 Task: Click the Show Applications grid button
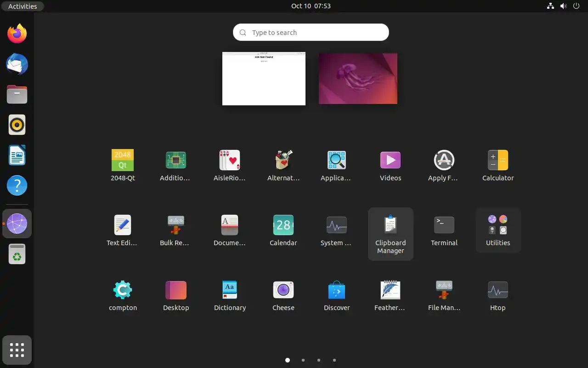pyautogui.click(x=17, y=350)
